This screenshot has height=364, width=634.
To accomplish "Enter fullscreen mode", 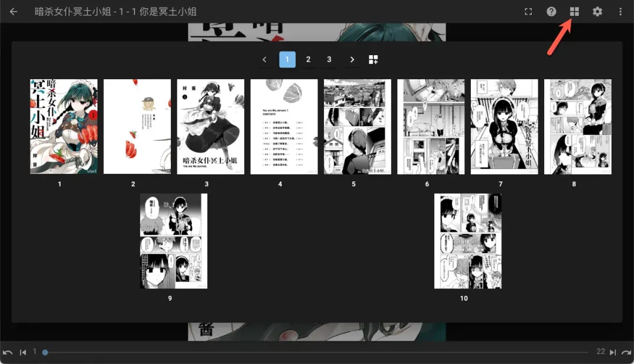I will (x=528, y=11).
